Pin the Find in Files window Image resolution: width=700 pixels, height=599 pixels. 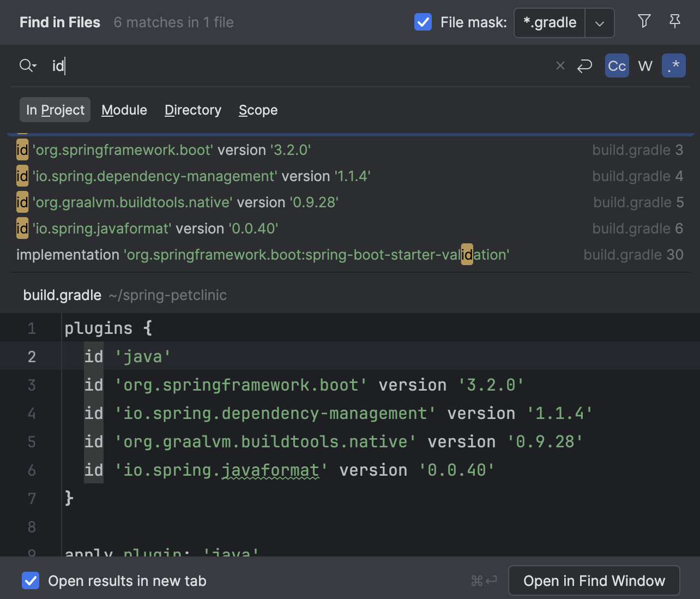(674, 22)
